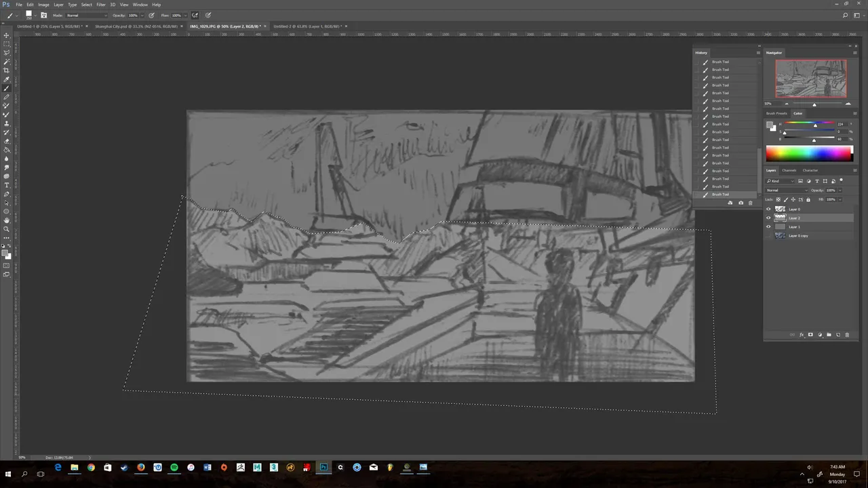Open the layer Fill dropdown arrow
The image size is (868, 488).
coord(839,199)
